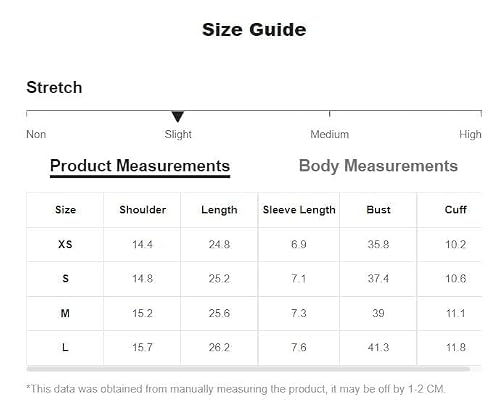
Task: Click the Size Guide heading
Action: [x=254, y=30]
